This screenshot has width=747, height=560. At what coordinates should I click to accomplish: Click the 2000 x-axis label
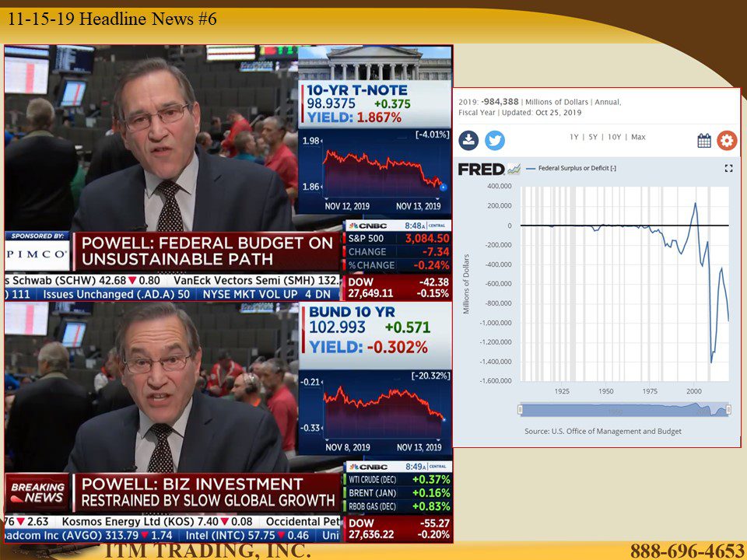tap(693, 391)
